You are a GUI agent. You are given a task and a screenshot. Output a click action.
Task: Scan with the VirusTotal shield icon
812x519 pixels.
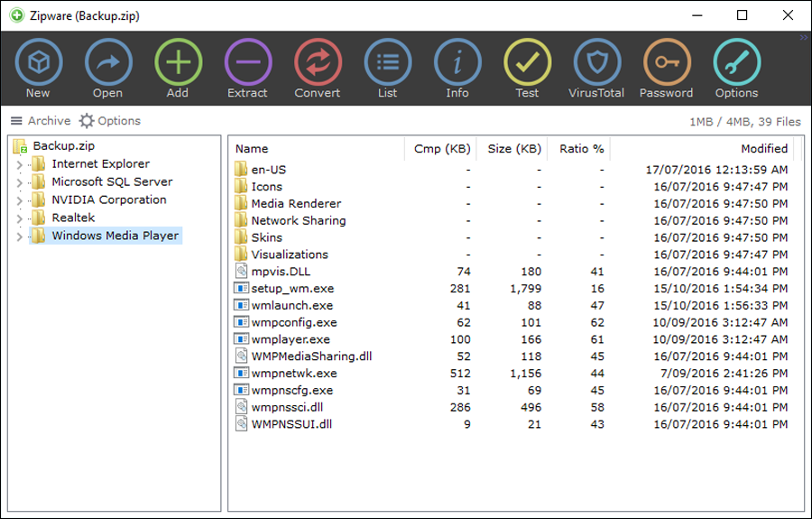[x=597, y=62]
